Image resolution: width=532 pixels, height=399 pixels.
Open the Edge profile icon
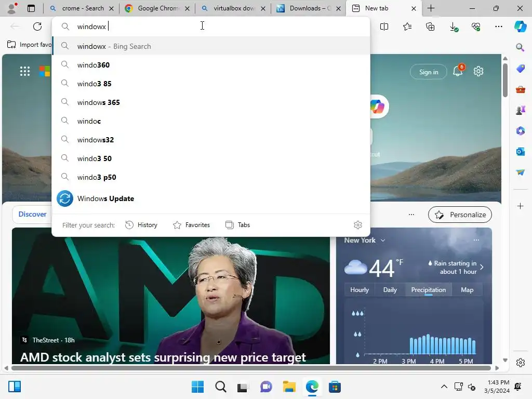(12, 8)
